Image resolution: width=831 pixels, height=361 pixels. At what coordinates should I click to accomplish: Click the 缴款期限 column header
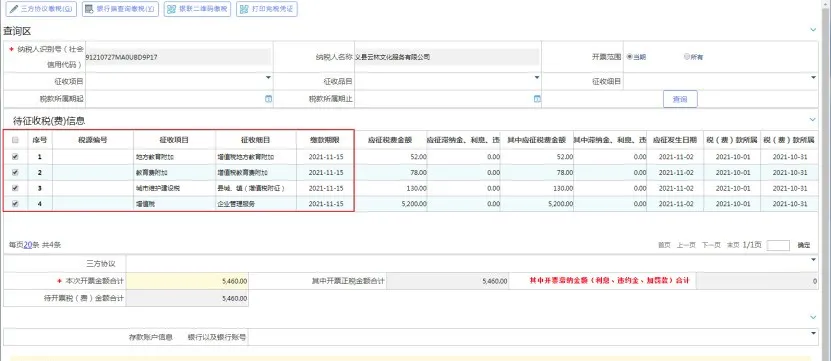[325, 140]
